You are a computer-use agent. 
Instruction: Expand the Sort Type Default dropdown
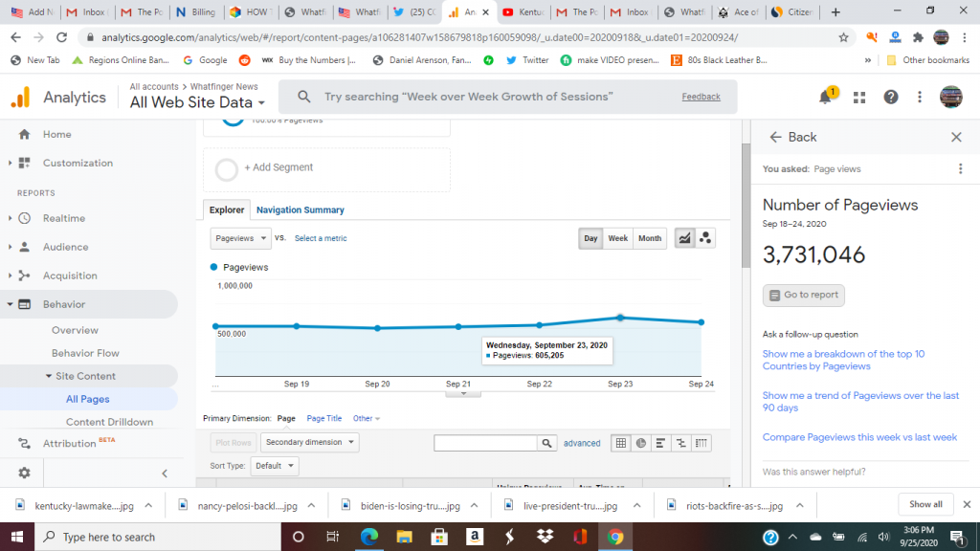275,466
